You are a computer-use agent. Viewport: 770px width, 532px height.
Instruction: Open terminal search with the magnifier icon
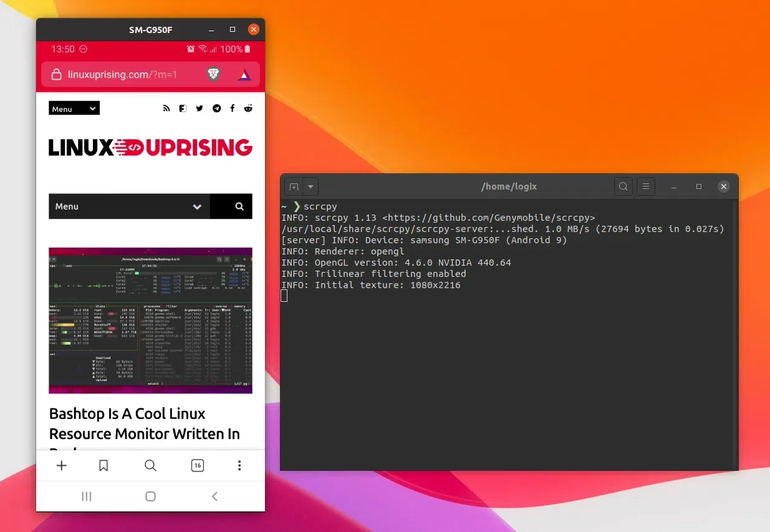pyautogui.click(x=623, y=186)
